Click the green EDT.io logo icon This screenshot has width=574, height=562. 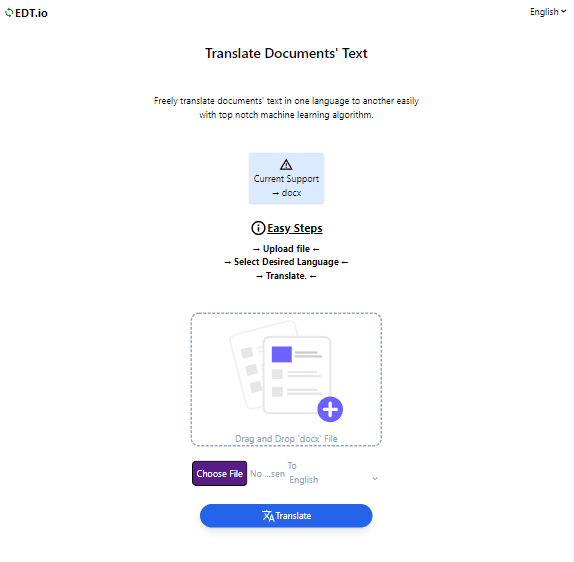tap(9, 13)
